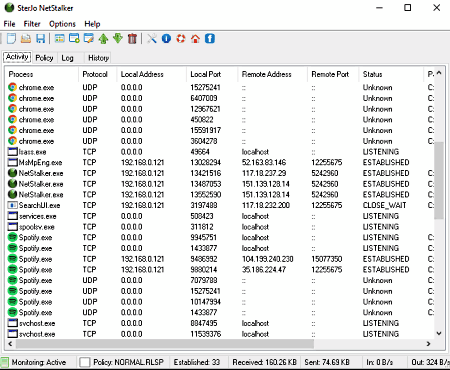Select remote address 117.18.237.29

tap(264, 173)
